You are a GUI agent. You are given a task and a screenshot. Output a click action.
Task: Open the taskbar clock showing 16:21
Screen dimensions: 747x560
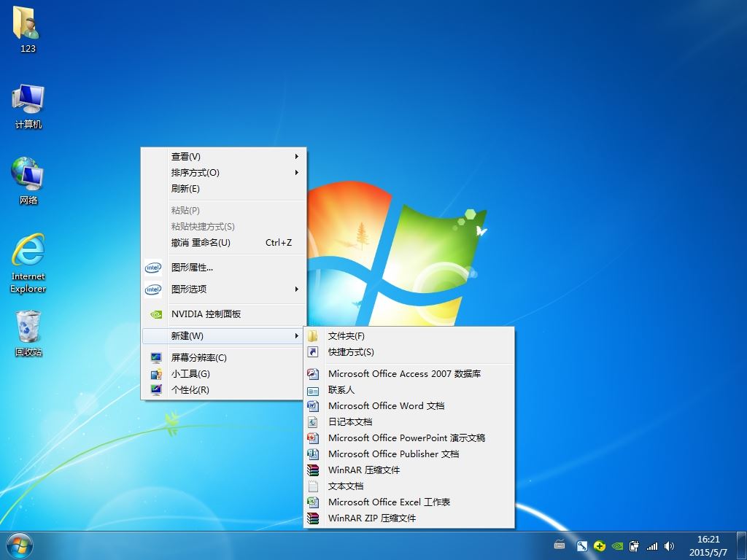pos(708,545)
